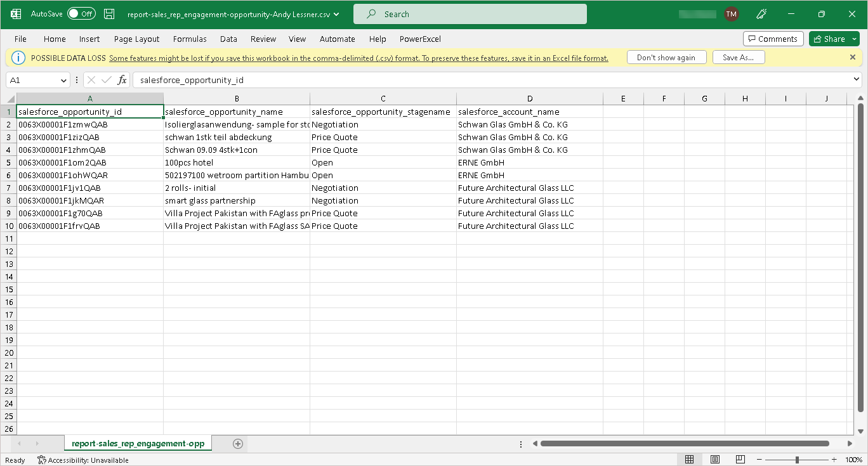Select cell 0063X00001F1frvQAB

pos(90,226)
